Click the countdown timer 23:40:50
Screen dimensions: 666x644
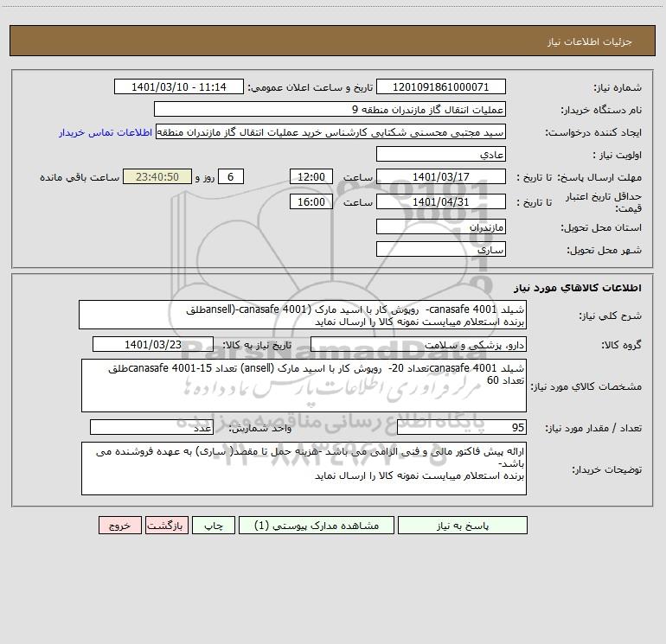[157, 176]
